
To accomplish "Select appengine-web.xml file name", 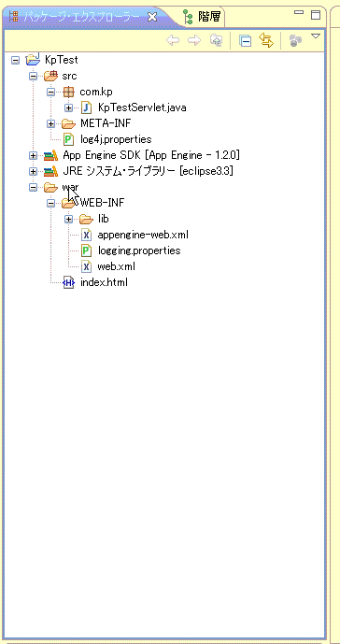I will pos(143,235).
